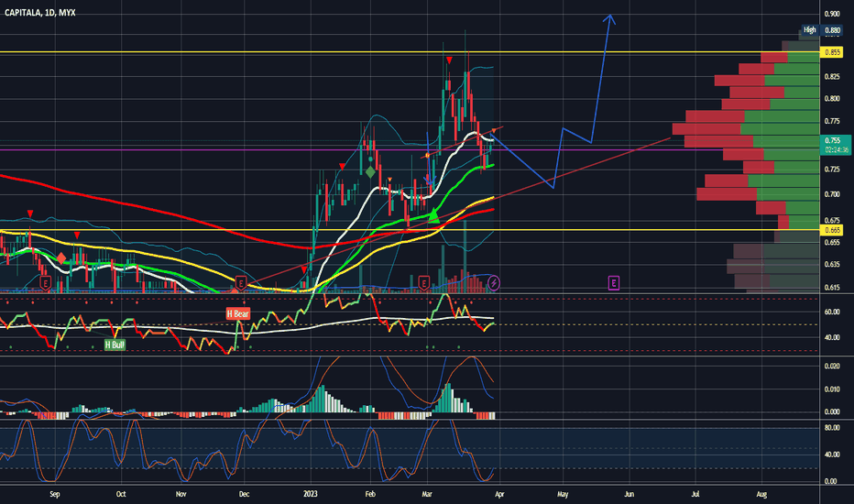Click the current price 0.755 label
This screenshot has height=504, width=854.
click(835, 145)
